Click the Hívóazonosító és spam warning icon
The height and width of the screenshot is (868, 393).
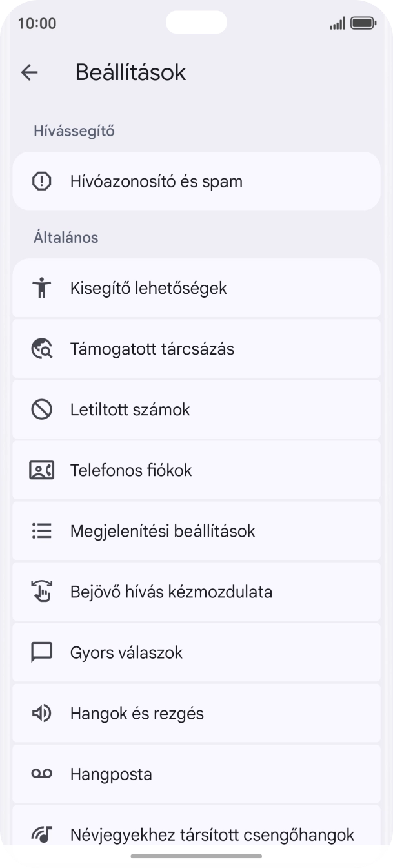point(41,181)
